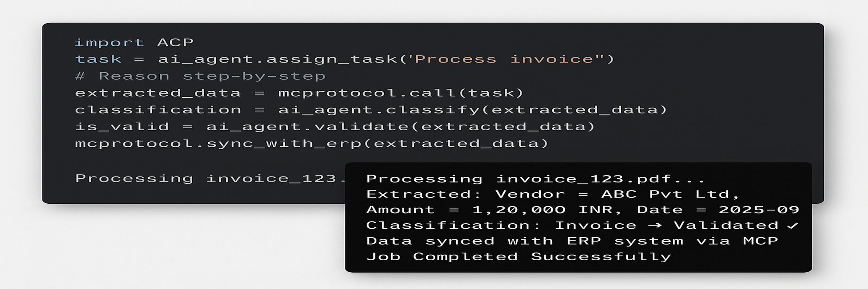Click the Date = 2025-09 text
The image size is (868, 289).
pos(718,210)
